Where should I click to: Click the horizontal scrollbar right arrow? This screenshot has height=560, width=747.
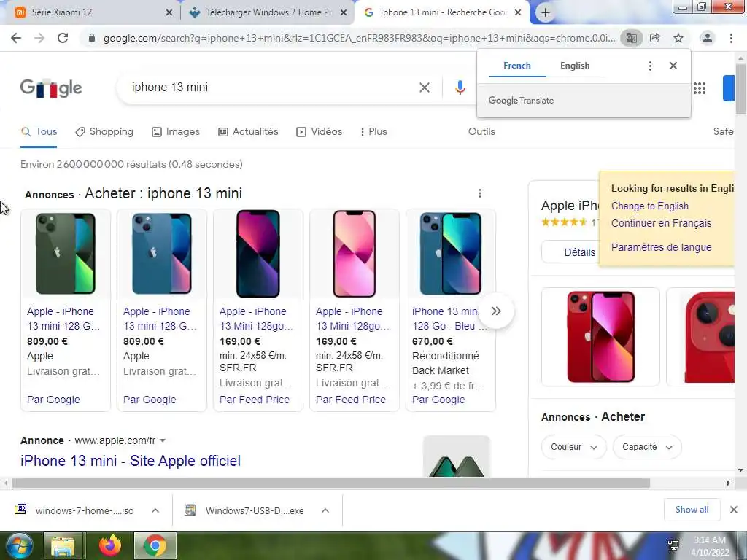click(728, 483)
